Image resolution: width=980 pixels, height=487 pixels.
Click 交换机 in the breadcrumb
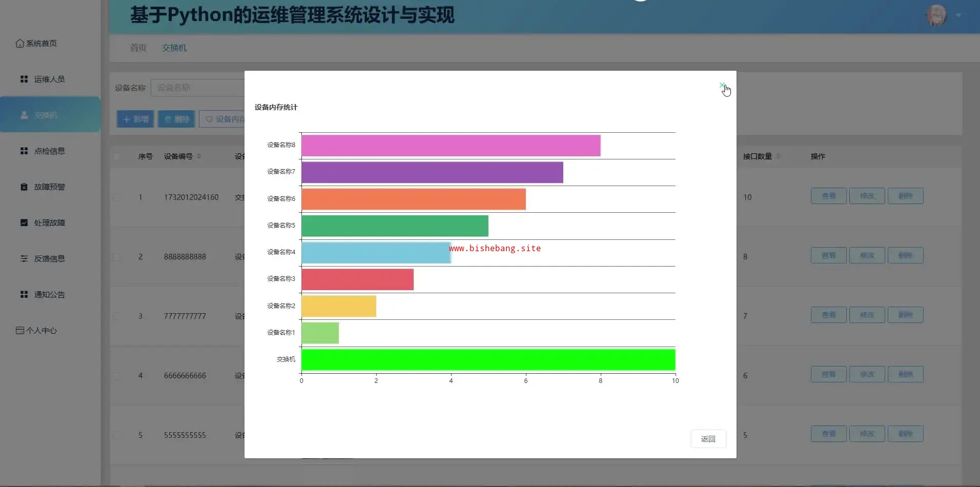tap(174, 48)
